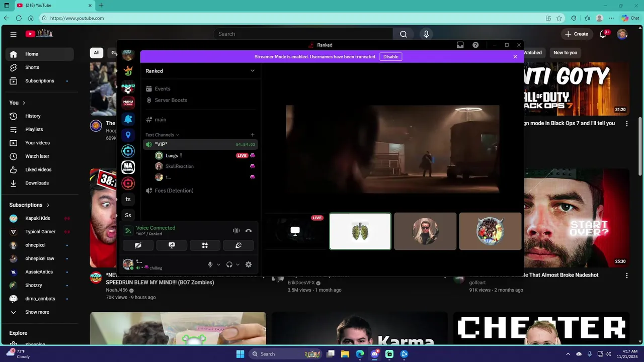
Task: Expand the Ranked server header menu
Action: click(253, 71)
